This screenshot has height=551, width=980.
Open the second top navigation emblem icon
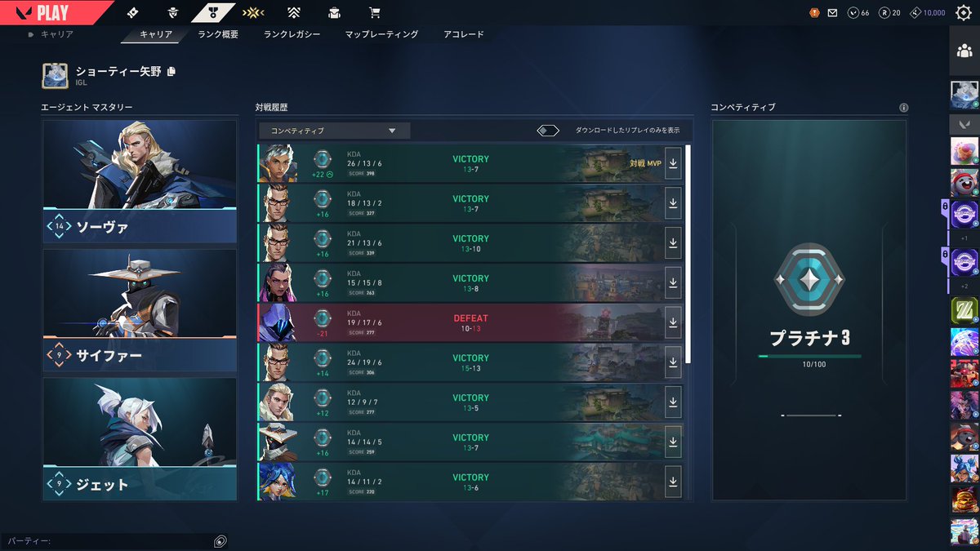(173, 12)
